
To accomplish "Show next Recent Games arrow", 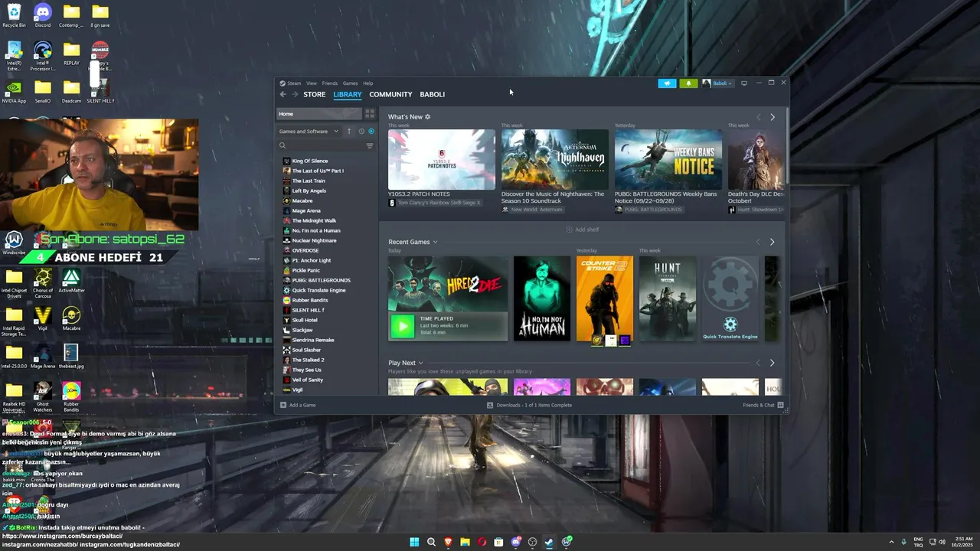I will (x=772, y=242).
